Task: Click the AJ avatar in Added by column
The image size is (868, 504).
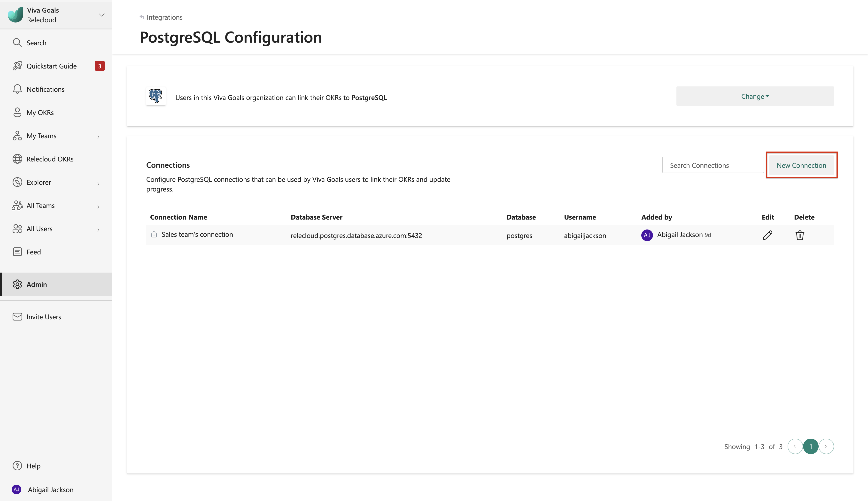Action: coord(647,235)
